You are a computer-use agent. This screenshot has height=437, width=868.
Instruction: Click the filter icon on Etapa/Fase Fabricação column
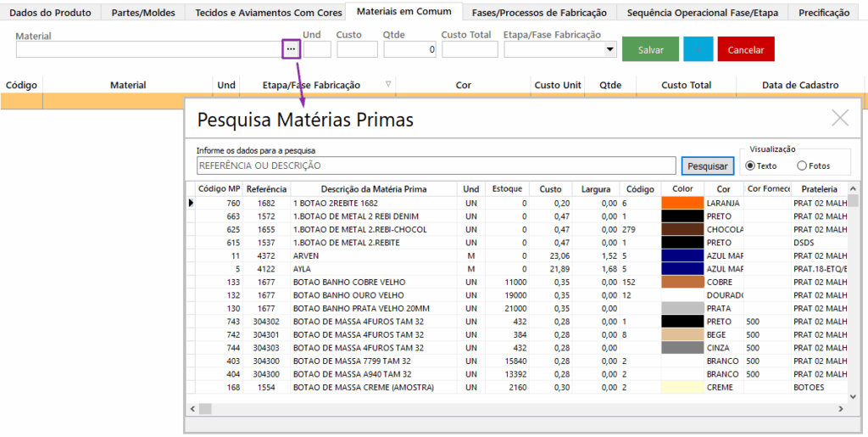pos(388,84)
